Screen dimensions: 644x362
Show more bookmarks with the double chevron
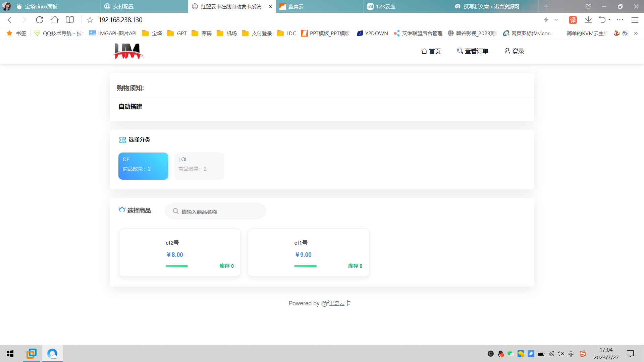click(636, 33)
